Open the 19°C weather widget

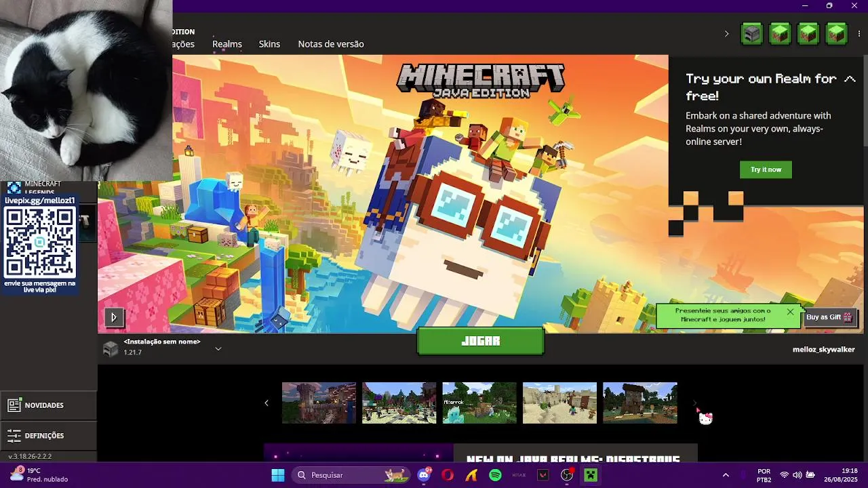click(39, 475)
